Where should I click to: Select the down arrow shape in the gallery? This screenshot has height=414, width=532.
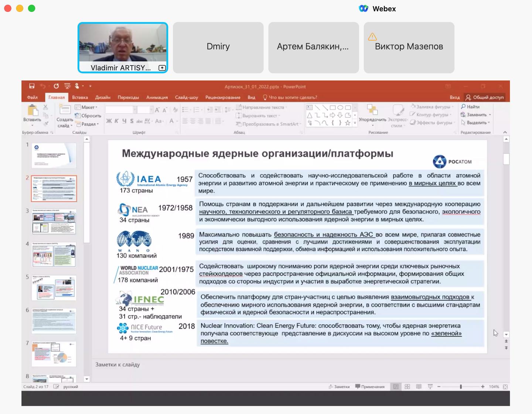click(x=340, y=115)
